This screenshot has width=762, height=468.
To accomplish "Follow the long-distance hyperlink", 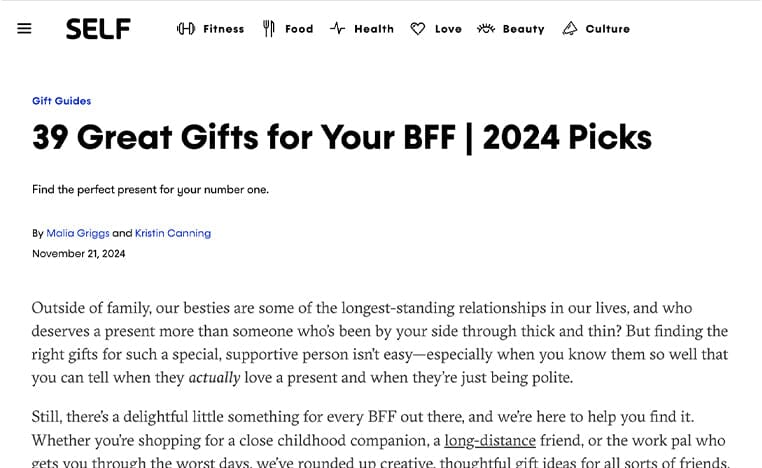I will point(490,441).
